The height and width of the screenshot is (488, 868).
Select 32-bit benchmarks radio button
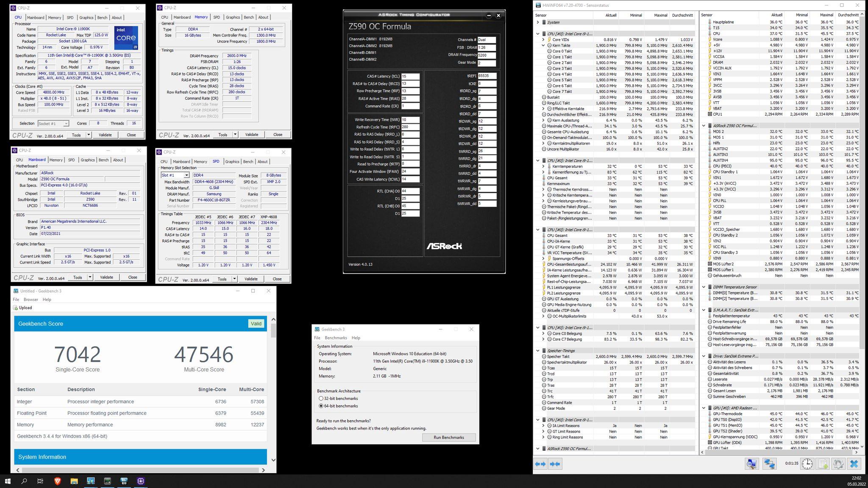point(321,398)
